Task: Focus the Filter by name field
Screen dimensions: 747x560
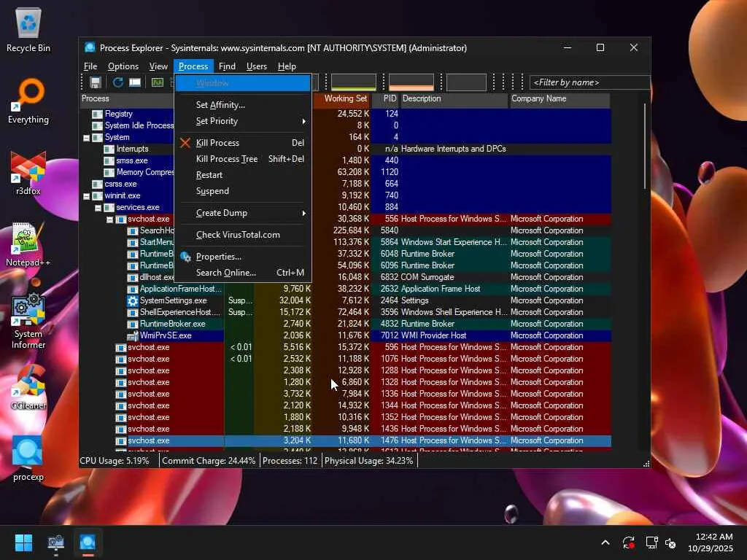Action: pos(589,82)
